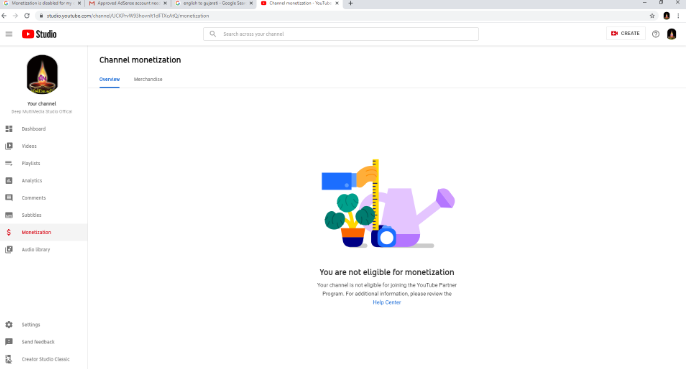Select the Overview tab
The height and width of the screenshot is (369, 689).
point(109,79)
